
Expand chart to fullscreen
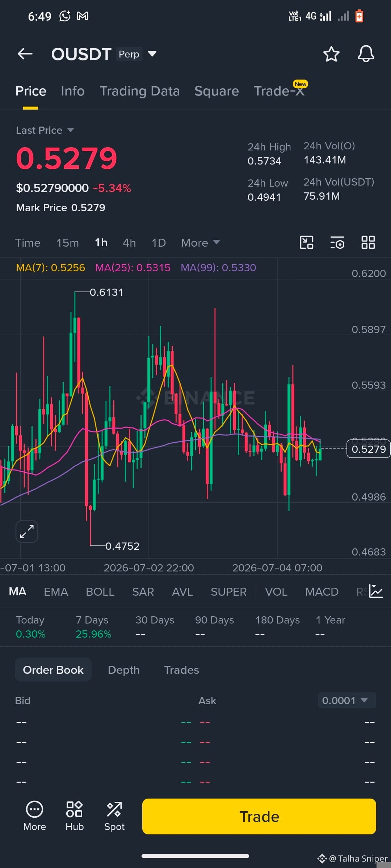click(x=27, y=532)
